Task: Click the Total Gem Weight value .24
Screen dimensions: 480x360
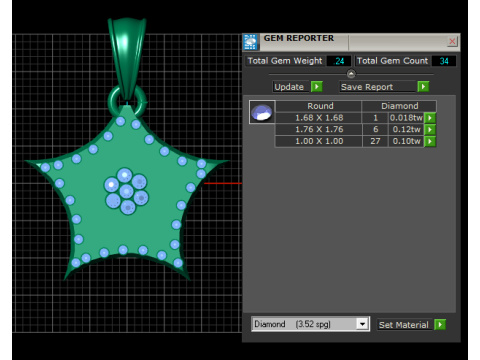Action: point(339,61)
